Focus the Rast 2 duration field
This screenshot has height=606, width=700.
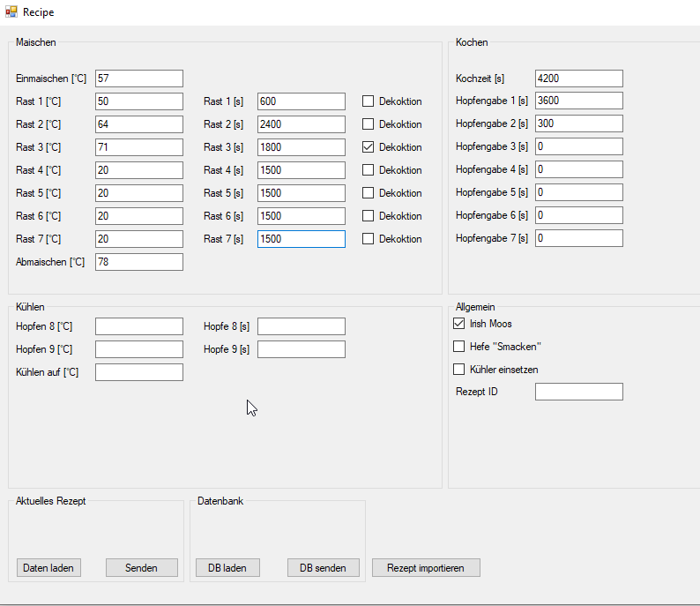click(301, 124)
